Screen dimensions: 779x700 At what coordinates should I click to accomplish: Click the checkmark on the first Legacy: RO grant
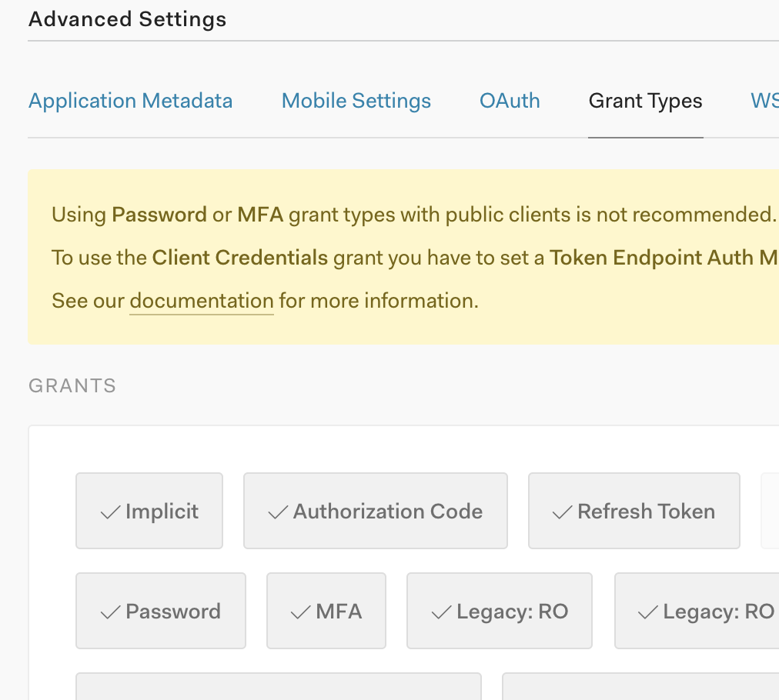click(442, 612)
